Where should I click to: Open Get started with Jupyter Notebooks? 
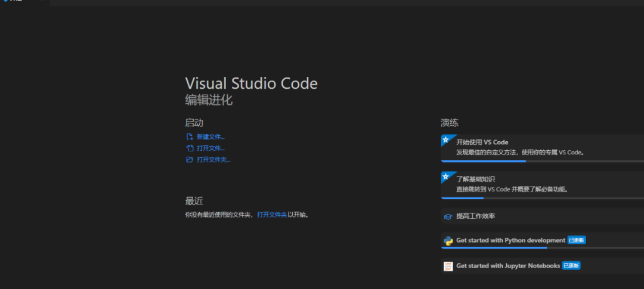[507, 266]
